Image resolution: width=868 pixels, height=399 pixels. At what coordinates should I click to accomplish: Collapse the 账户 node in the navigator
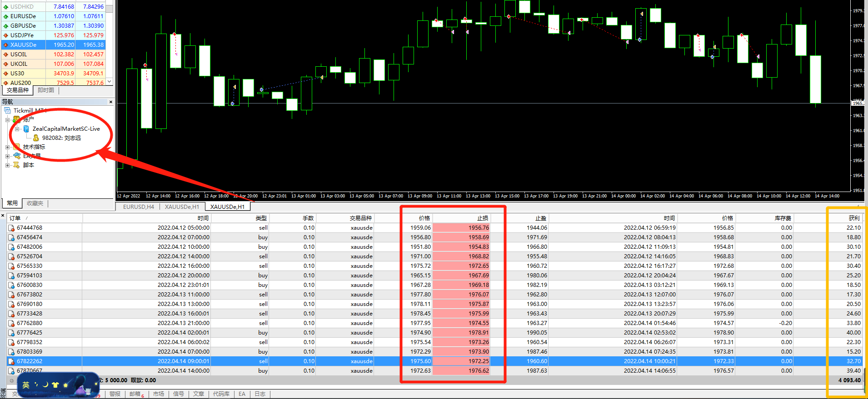click(x=7, y=120)
